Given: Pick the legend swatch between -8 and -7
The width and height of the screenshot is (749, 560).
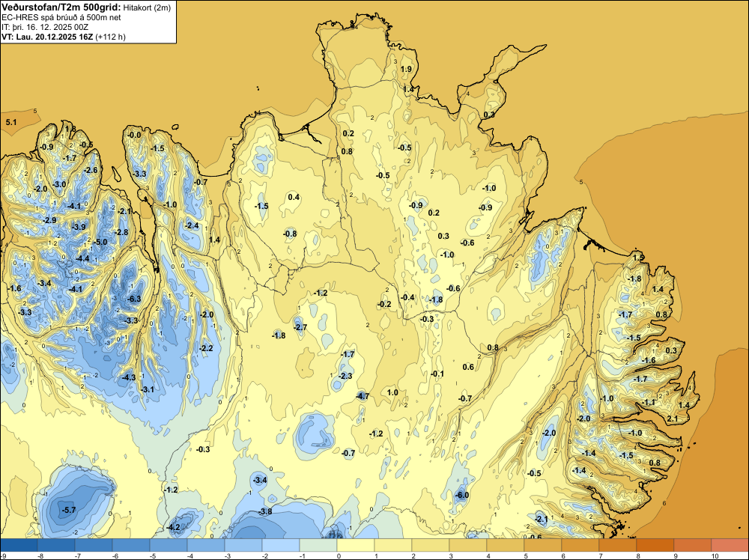Looking at the screenshot, I should [56, 545].
